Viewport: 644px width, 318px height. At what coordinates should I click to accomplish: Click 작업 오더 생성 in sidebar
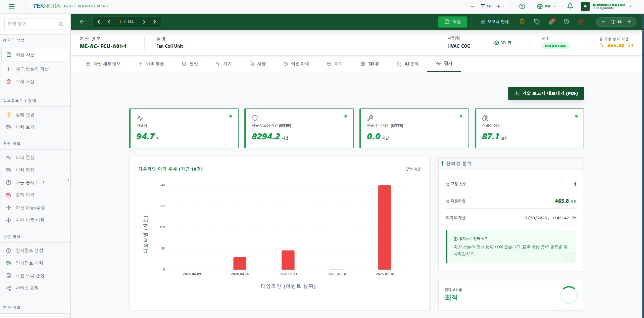click(35, 276)
